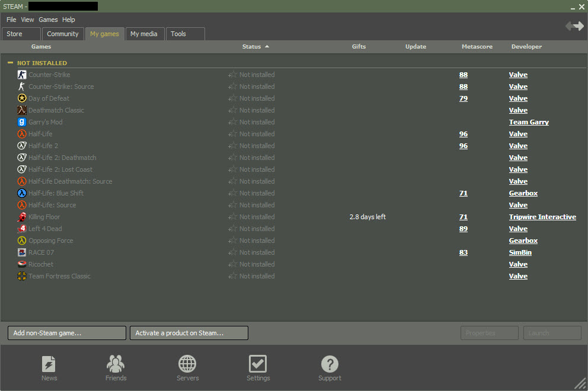Image resolution: width=588 pixels, height=391 pixels.
Task: Toggle favorite star for Killing Floor
Action: click(x=233, y=217)
